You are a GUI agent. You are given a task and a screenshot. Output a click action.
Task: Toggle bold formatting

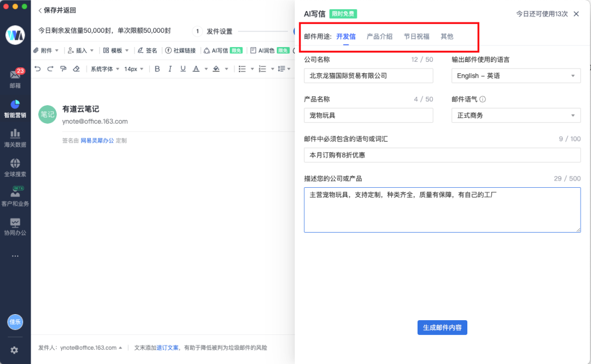157,68
